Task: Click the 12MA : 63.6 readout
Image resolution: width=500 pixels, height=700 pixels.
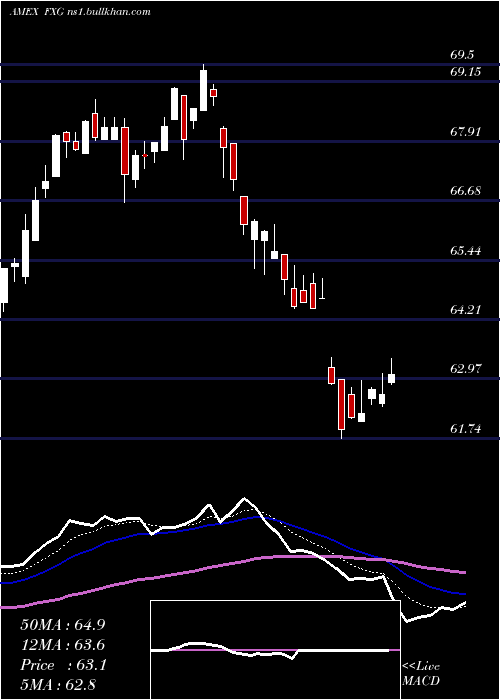Action: 63,645
